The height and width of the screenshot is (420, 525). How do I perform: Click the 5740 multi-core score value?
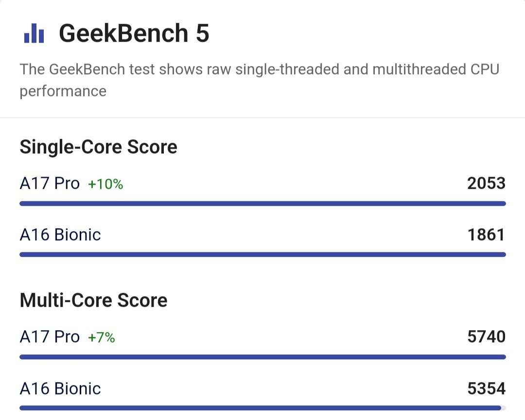pos(486,337)
